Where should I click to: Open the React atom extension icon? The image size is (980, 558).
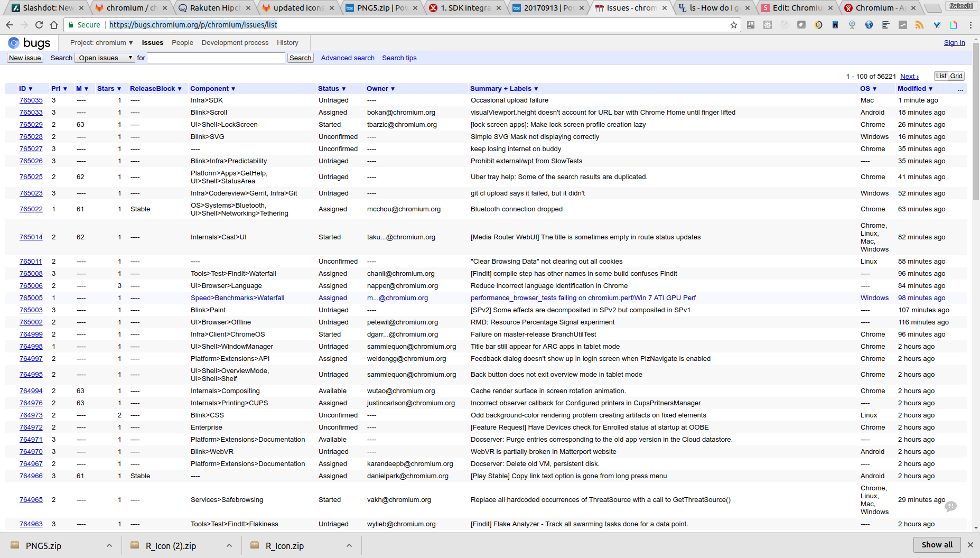coord(768,25)
